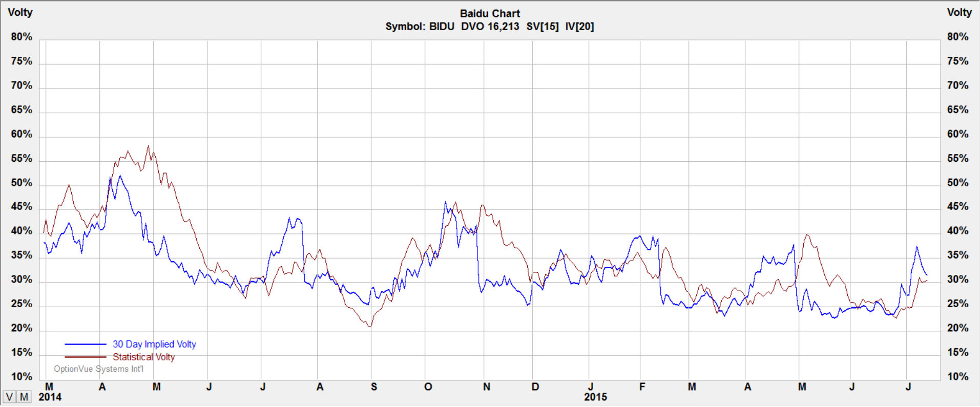The image size is (980, 407).
Task: Select "70%" on the right axis
Action: tap(958, 85)
